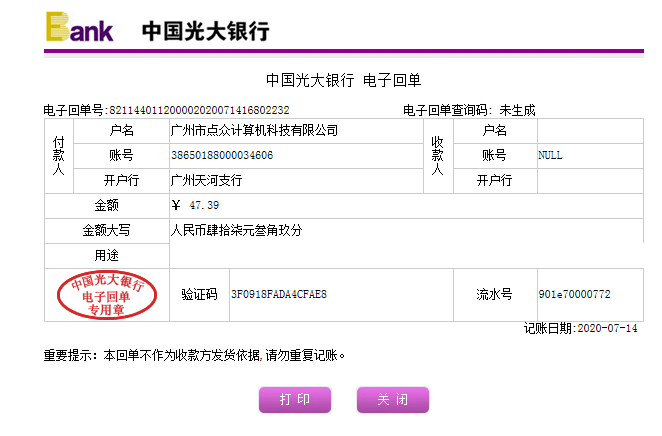662x436 pixels.
Task: Select the 人民币肆拾柒元叁角玖分 amount text
Action: tap(237, 231)
